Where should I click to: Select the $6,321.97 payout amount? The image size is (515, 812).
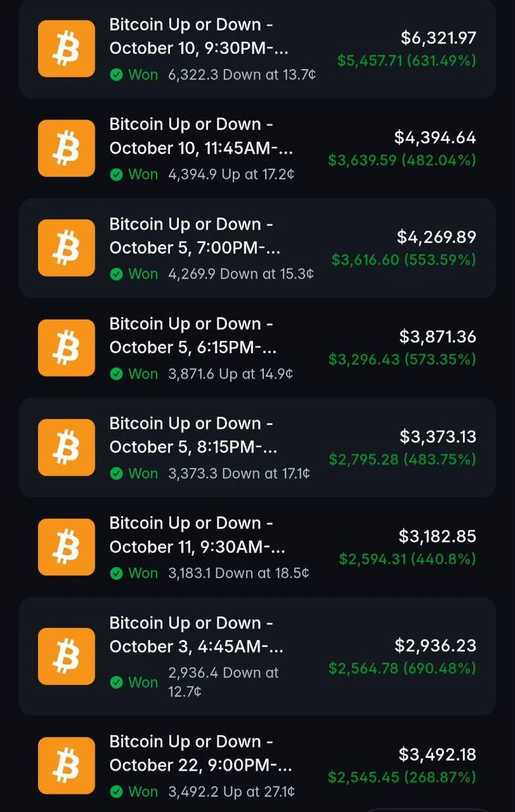(x=439, y=38)
